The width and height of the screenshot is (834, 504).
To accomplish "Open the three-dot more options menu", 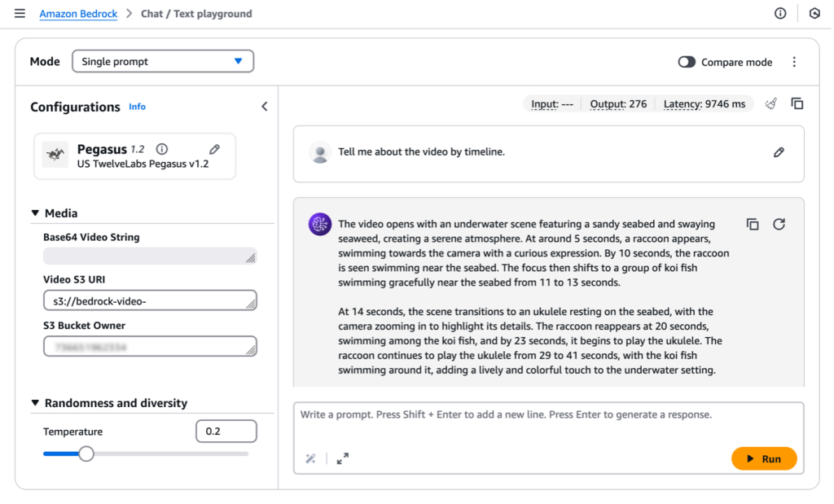I will click(794, 62).
